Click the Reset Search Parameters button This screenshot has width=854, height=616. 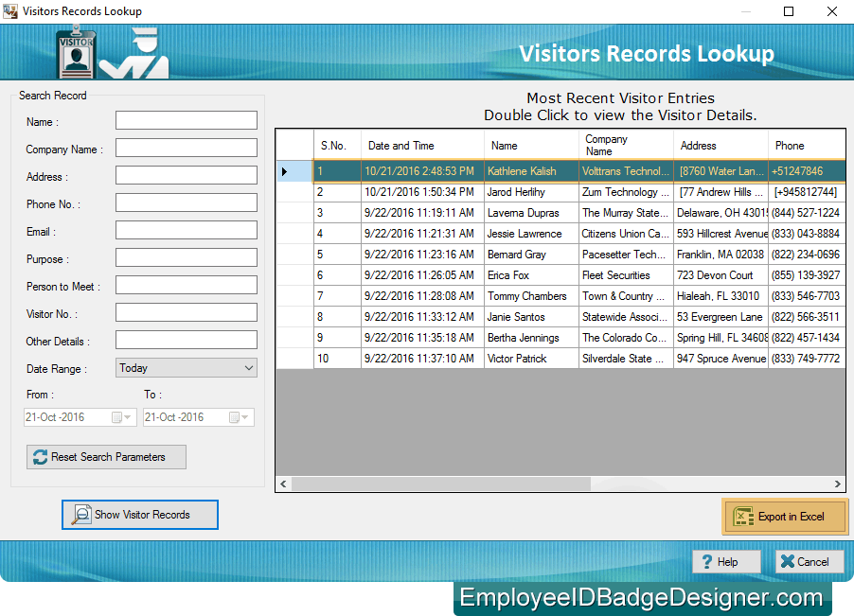(106, 457)
